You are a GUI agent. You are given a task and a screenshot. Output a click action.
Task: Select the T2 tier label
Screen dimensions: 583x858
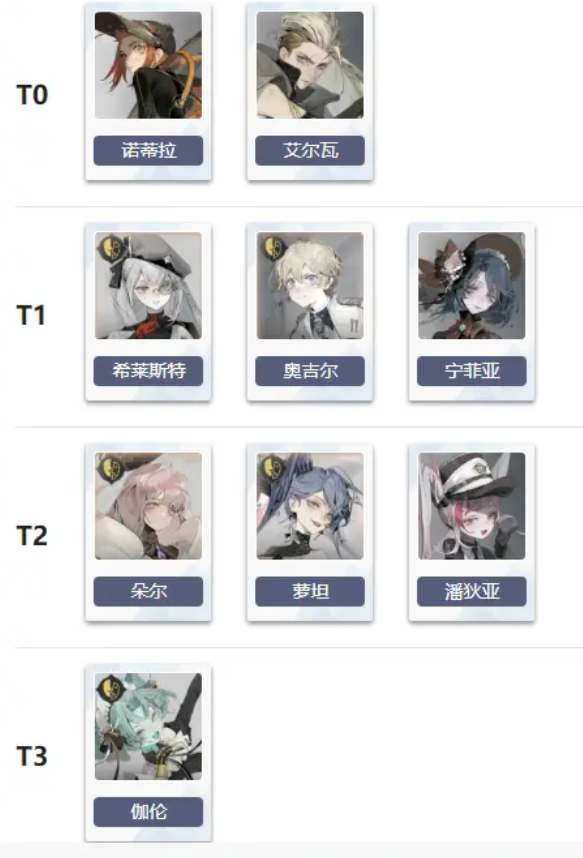coord(32,536)
